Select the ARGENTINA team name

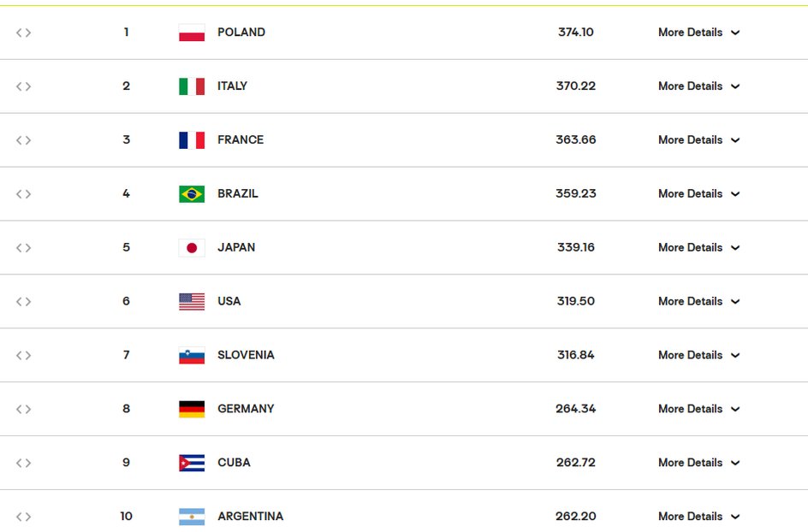tap(251, 517)
